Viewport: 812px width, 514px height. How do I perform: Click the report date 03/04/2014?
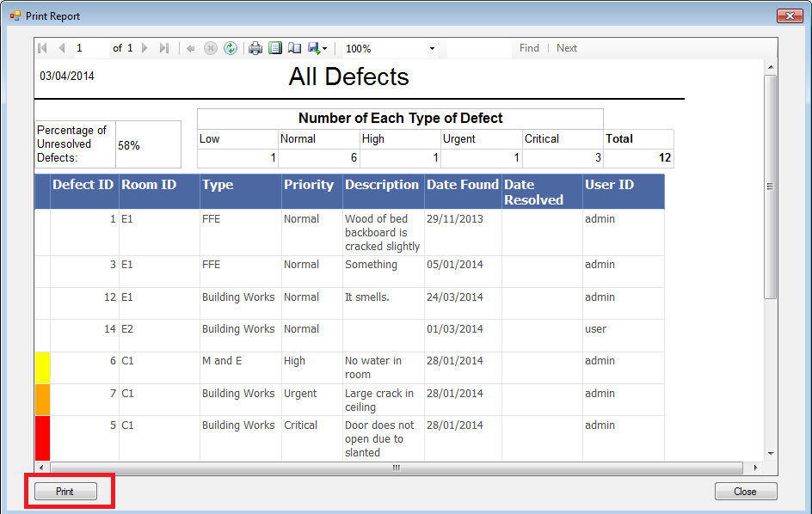(67, 76)
